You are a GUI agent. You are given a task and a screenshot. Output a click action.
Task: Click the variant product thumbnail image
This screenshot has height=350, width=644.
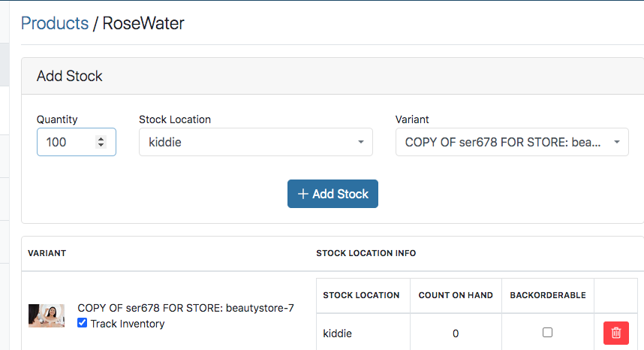pyautogui.click(x=47, y=315)
